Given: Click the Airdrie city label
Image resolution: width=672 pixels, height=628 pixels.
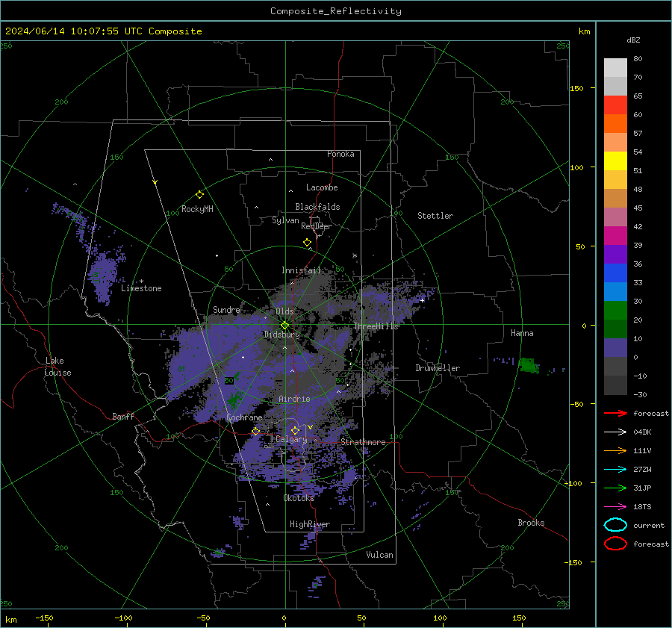Looking at the screenshot, I should 294,399.
